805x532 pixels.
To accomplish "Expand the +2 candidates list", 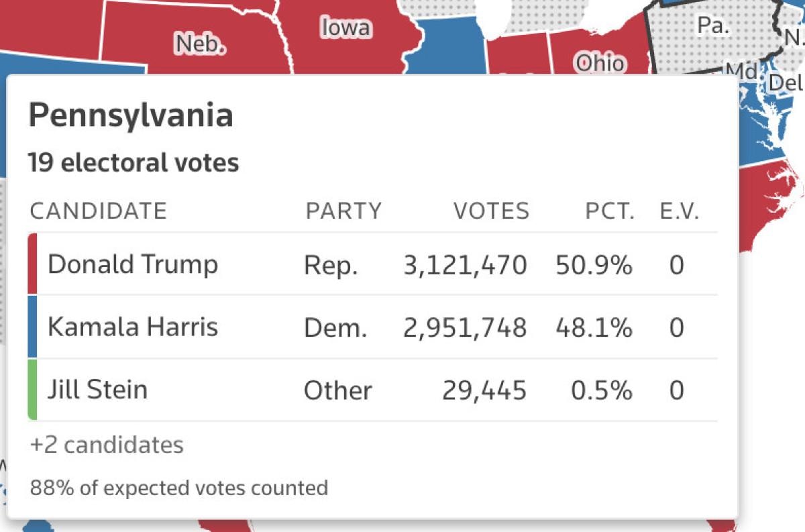I will click(x=107, y=445).
